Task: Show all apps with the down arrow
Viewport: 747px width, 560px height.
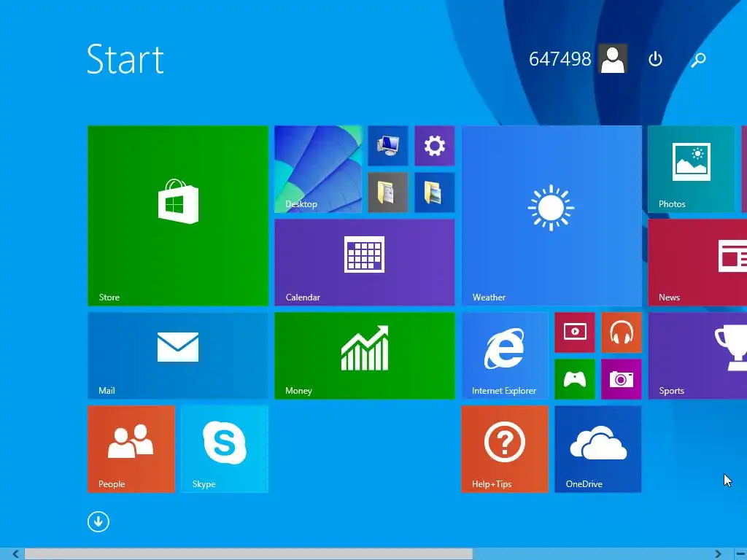Action: pyautogui.click(x=98, y=521)
